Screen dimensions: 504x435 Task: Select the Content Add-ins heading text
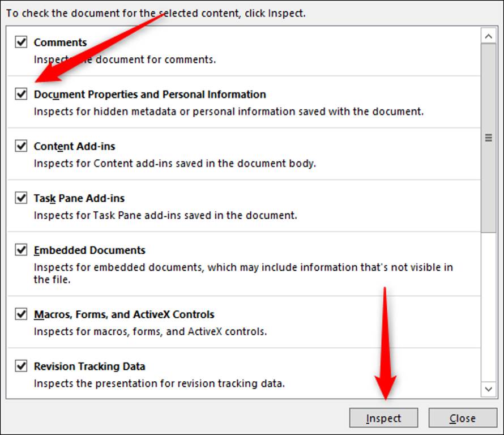coord(75,146)
